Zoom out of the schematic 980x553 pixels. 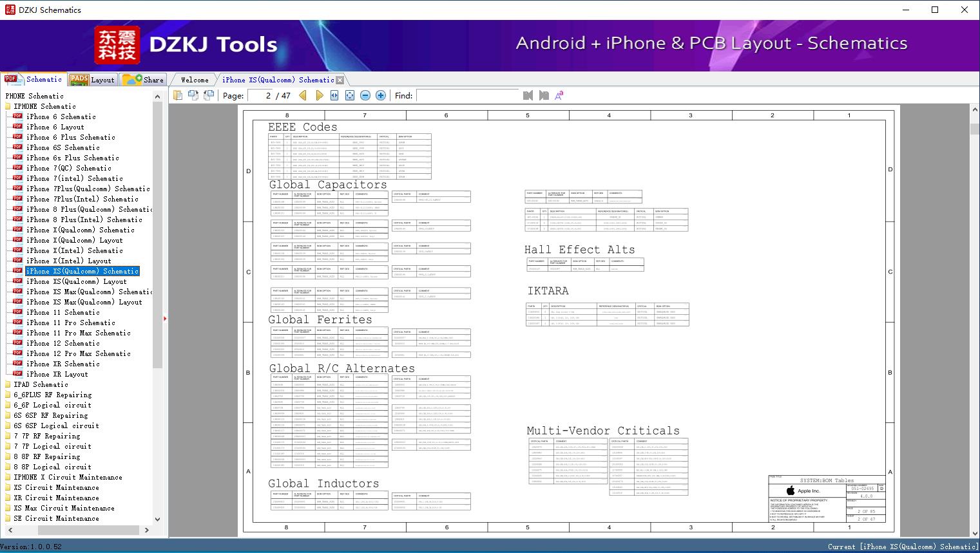(365, 95)
